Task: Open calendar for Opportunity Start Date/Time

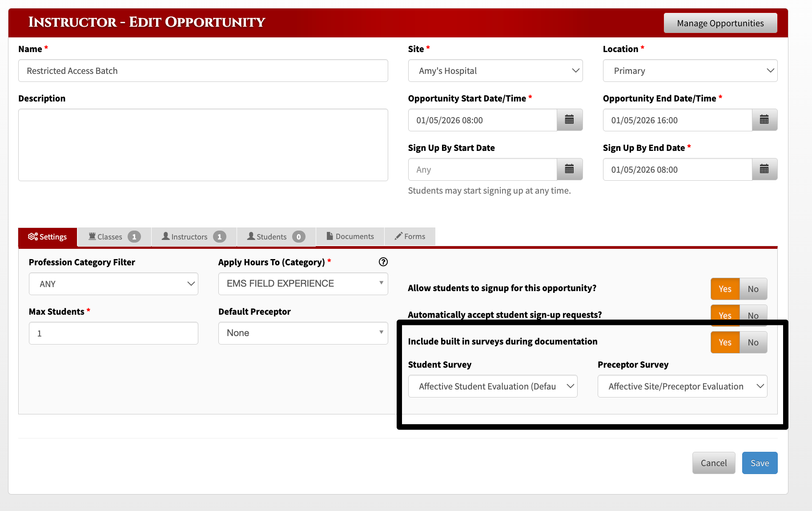Action: 570,120
